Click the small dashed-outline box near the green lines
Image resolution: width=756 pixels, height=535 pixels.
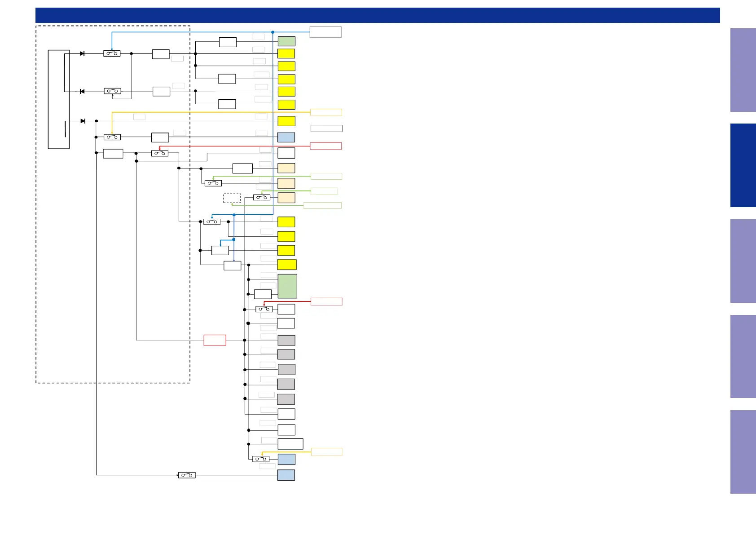[x=232, y=198]
